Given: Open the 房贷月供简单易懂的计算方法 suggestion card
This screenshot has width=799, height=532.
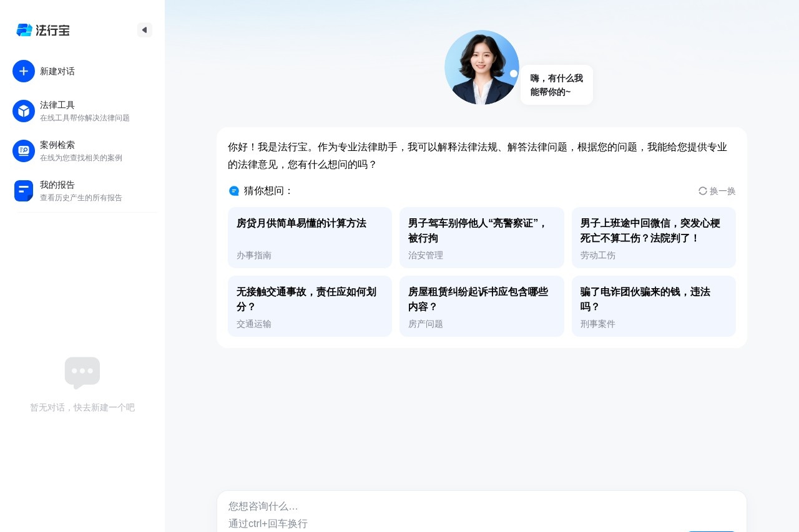Looking at the screenshot, I should 310,238.
